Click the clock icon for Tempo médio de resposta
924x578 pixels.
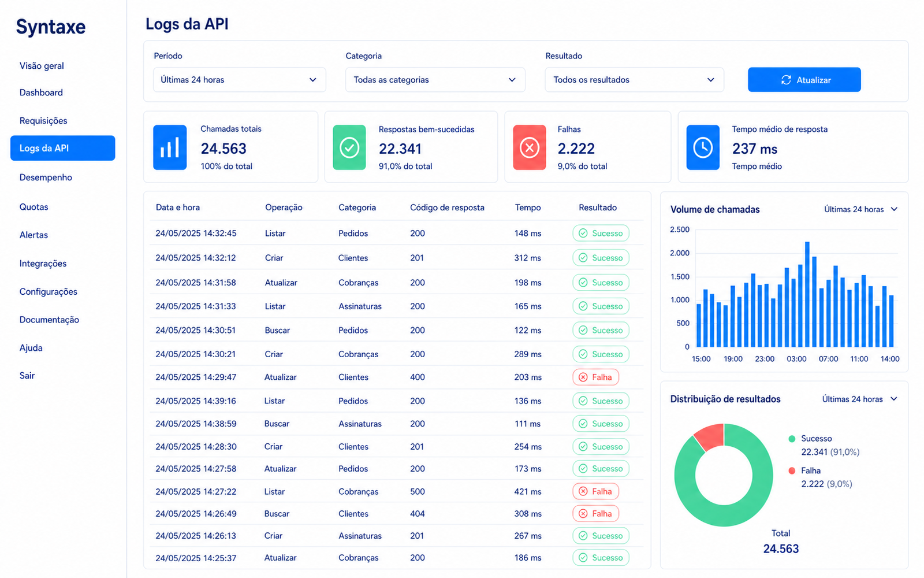pyautogui.click(x=703, y=147)
